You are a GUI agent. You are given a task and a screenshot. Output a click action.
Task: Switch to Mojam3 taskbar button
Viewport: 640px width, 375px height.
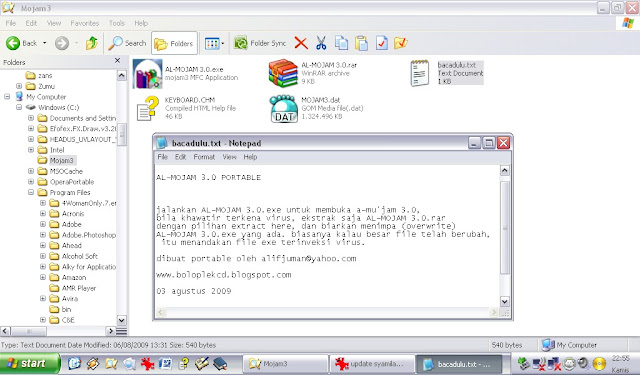click(286, 364)
